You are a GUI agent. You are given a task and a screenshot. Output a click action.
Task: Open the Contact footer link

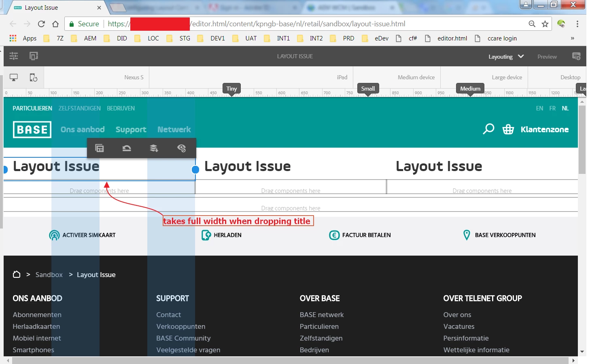coord(169,315)
